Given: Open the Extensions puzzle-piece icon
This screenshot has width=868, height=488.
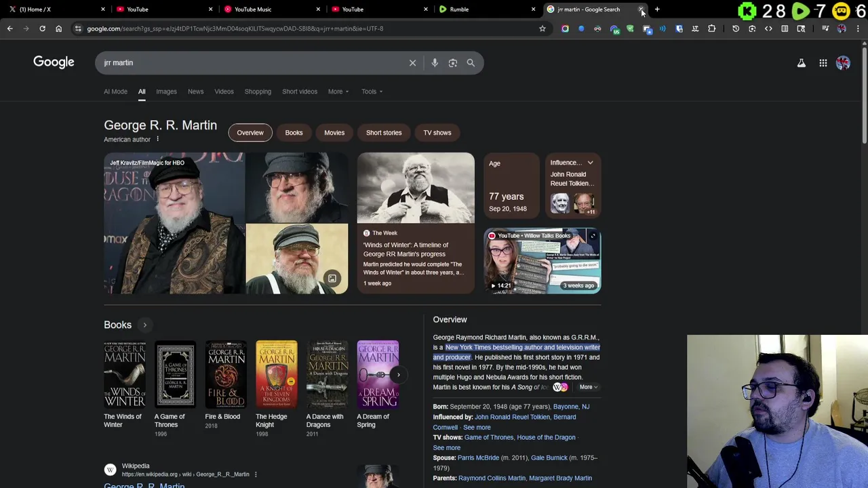Looking at the screenshot, I should [x=711, y=28].
